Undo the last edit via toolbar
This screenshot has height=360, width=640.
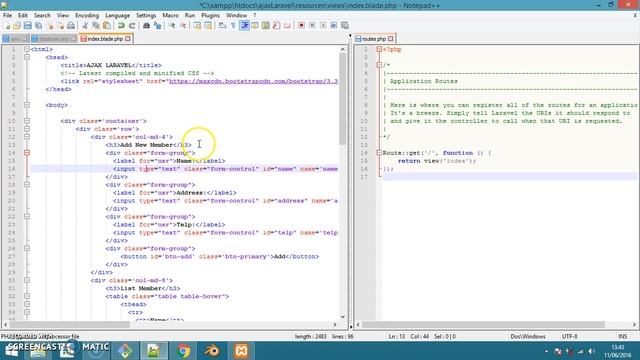tap(121, 26)
